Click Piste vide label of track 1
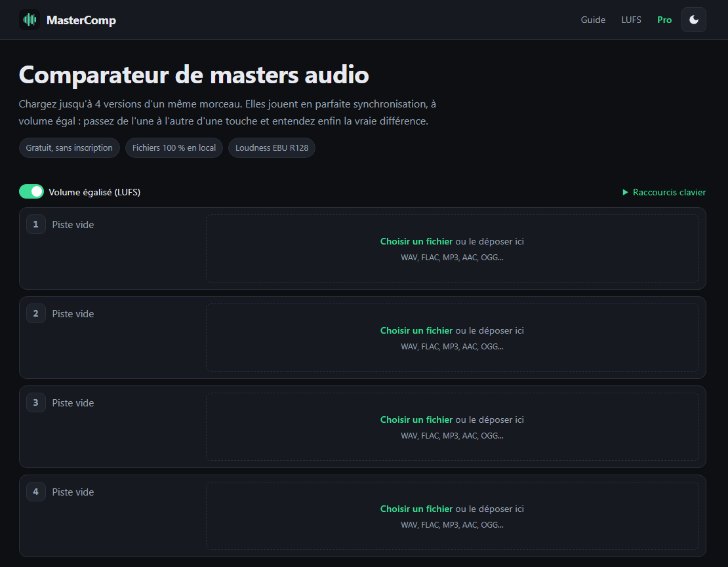 pos(73,225)
